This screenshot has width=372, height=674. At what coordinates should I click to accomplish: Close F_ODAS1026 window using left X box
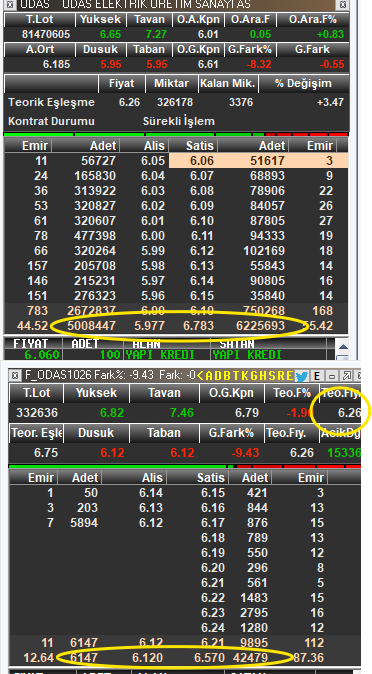tap(14, 376)
